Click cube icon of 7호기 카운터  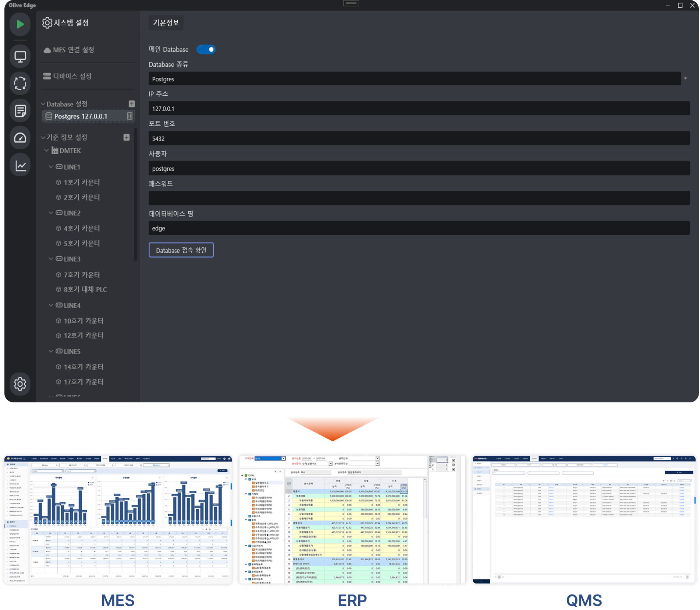coord(58,275)
